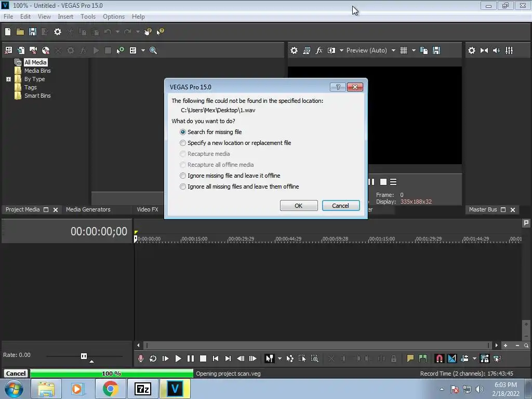Open the undo history dropdown arrow
Viewport: 532px width, 399px height.
tap(117, 32)
